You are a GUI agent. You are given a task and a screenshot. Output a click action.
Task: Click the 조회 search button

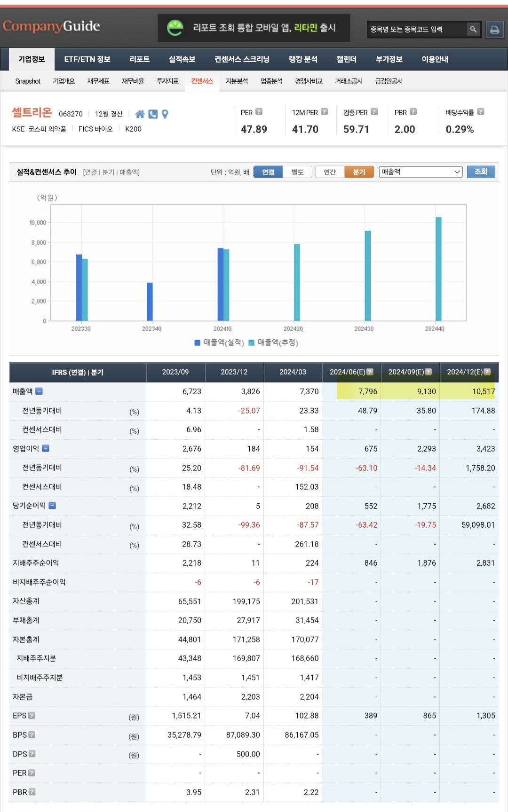tap(481, 172)
